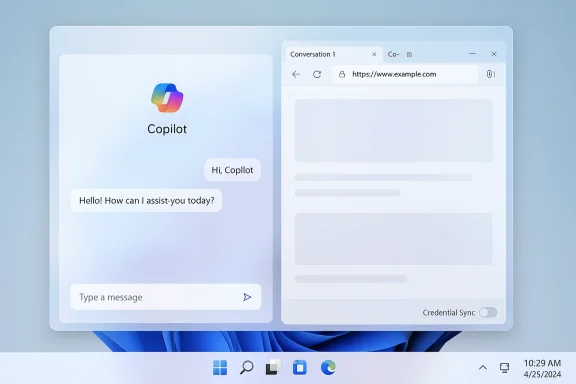This screenshot has width=576, height=384.
Task: Click the Hello! How can I assist-you today? reply
Action: coord(146,200)
